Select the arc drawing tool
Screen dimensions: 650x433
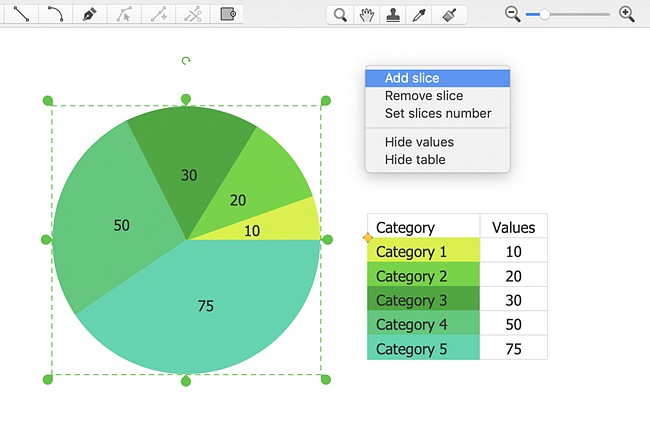tap(55, 14)
